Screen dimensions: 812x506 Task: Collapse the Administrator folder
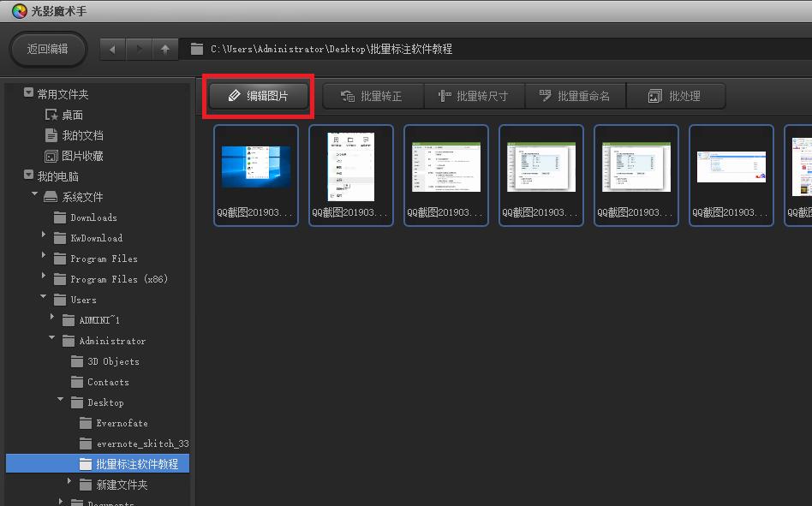click(x=51, y=337)
